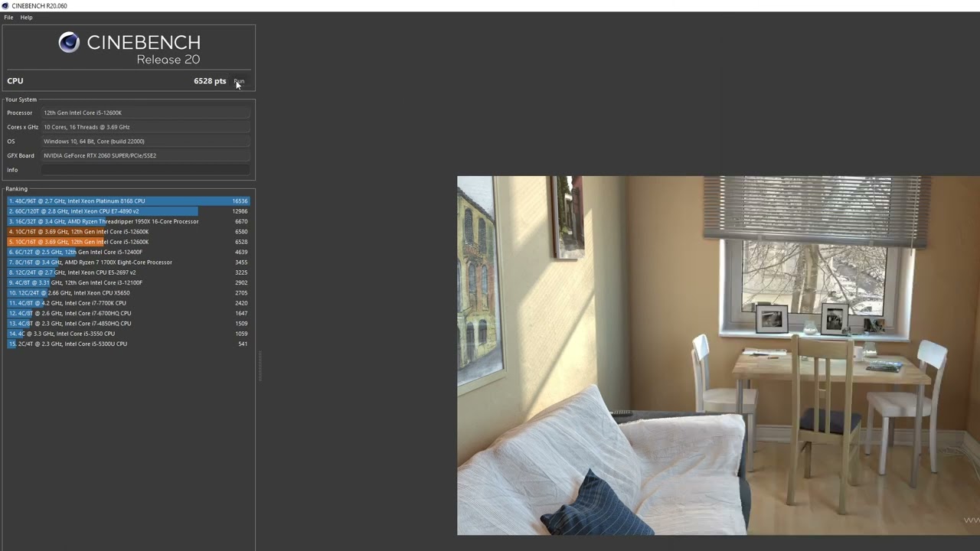Viewport: 980px width, 551px height.
Task: Select the Processor field value 12th Gen Intel Core i5-12600K
Action: click(x=145, y=112)
